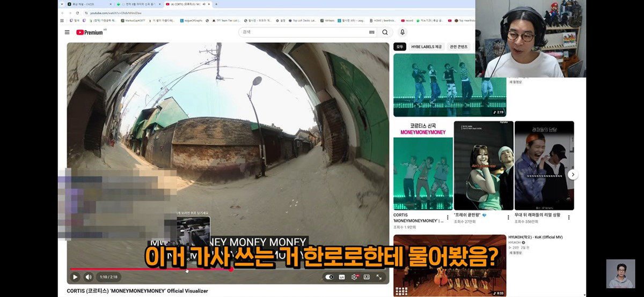This screenshot has width=644, height=297.
Task: Toggle the autoplay switch in player
Action: (x=330, y=277)
